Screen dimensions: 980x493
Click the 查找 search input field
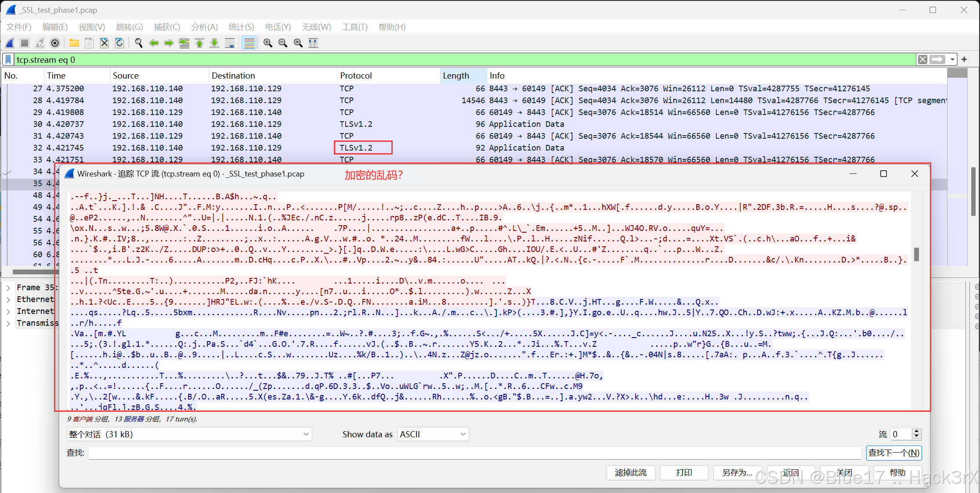(474, 453)
